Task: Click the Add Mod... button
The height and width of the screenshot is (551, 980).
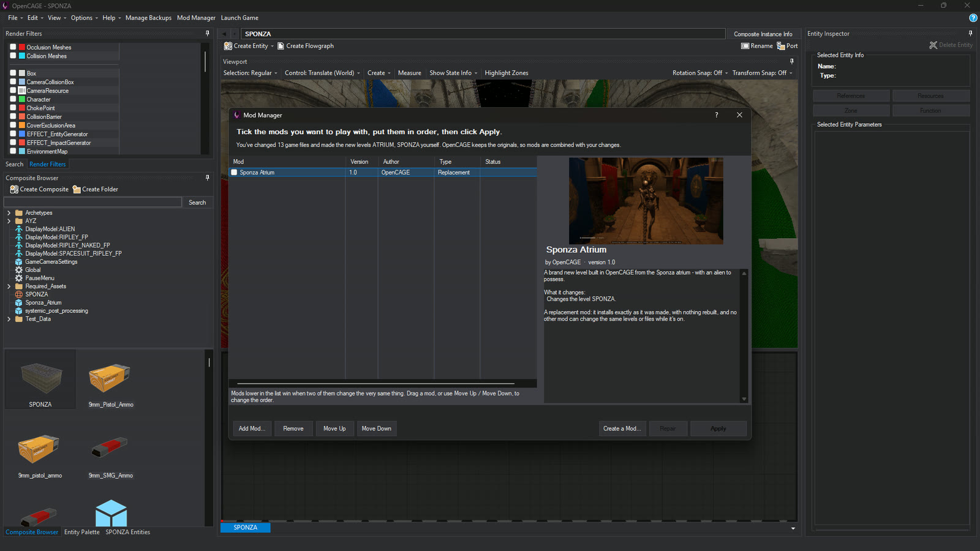Action: (x=252, y=429)
